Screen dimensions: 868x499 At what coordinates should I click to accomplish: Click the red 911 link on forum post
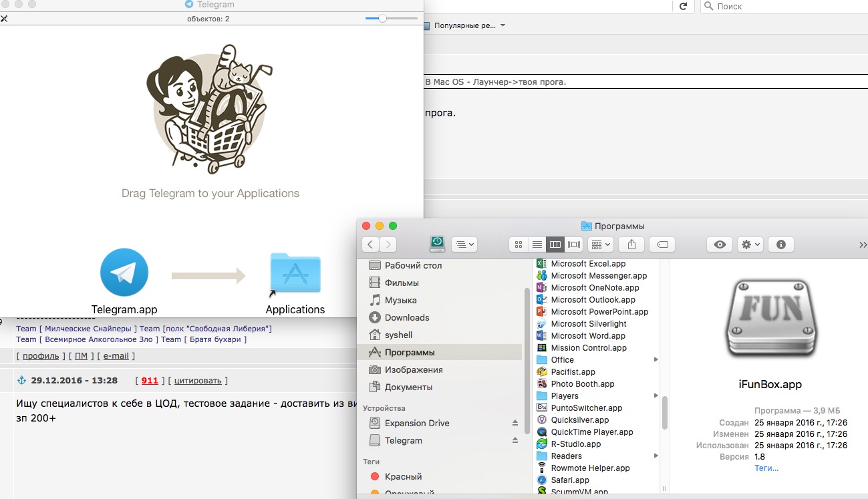(150, 381)
